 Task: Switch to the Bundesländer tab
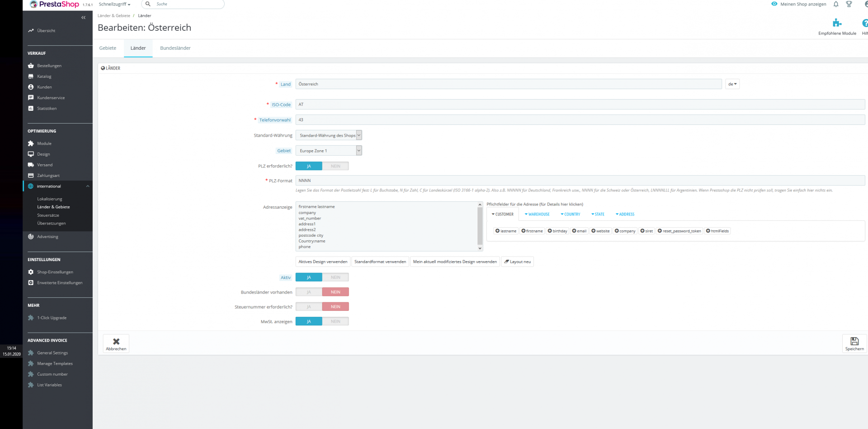tap(175, 48)
